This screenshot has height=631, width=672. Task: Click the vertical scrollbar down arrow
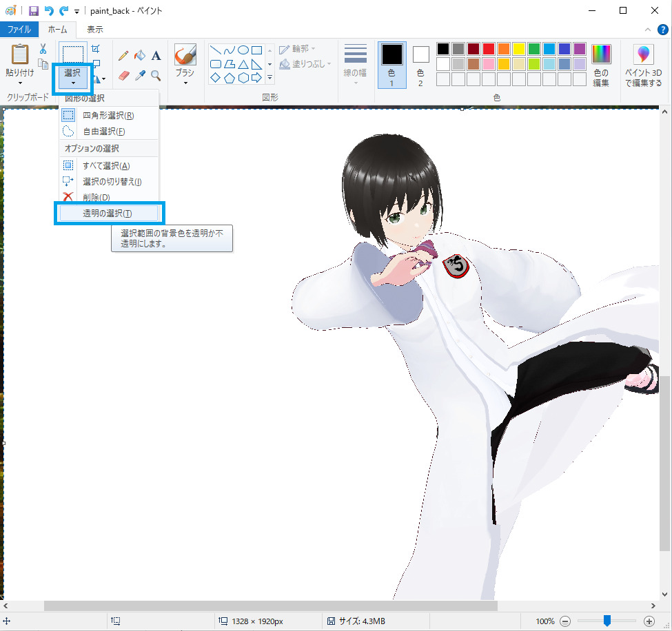click(x=664, y=594)
